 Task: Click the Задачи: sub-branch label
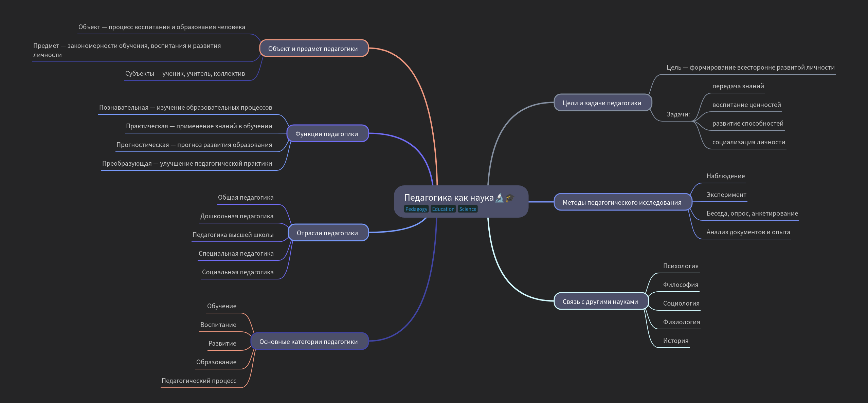pos(678,114)
